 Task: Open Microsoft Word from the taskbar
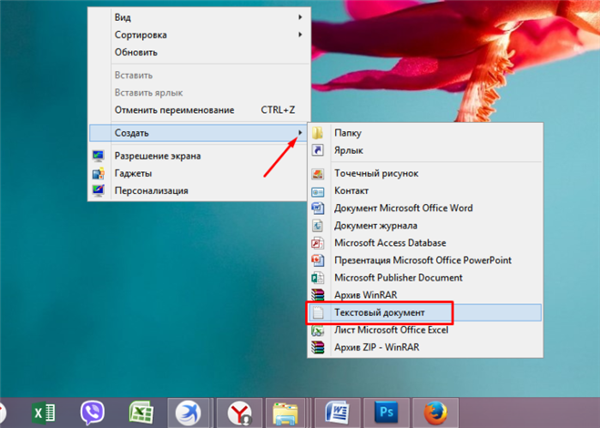pos(337,413)
